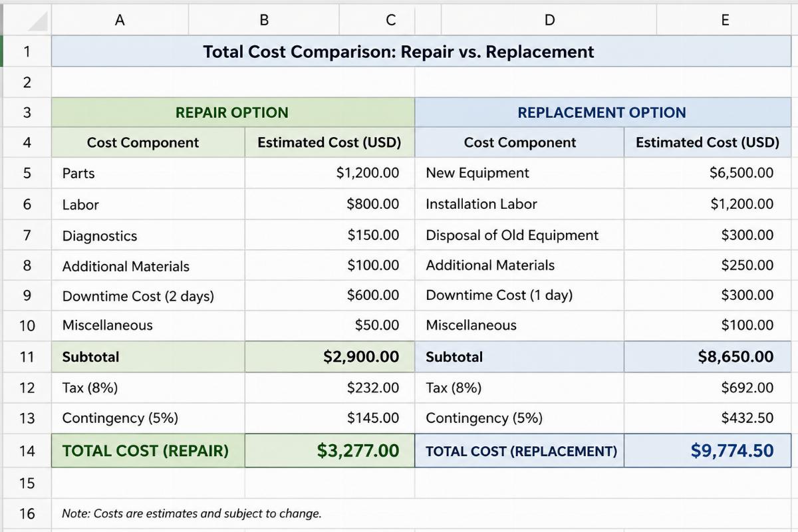Select row 16 header
Image resolution: width=798 pixels, height=532 pixels.
(x=27, y=513)
